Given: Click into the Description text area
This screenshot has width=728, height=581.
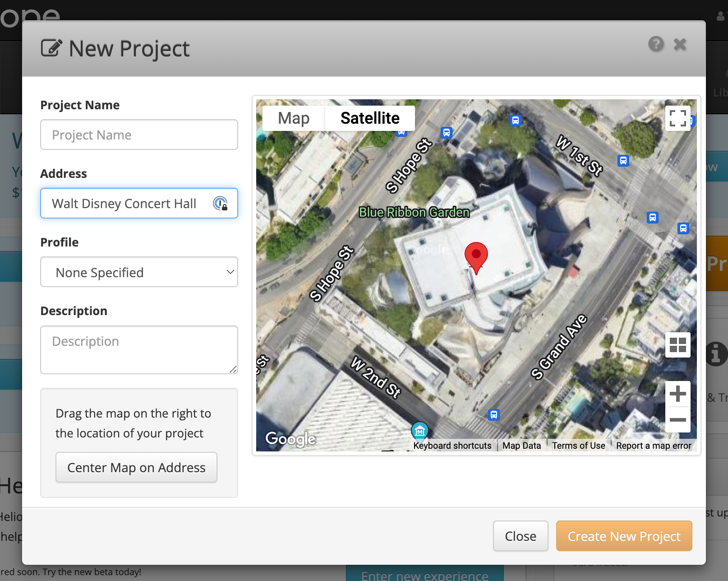Looking at the screenshot, I should point(139,350).
